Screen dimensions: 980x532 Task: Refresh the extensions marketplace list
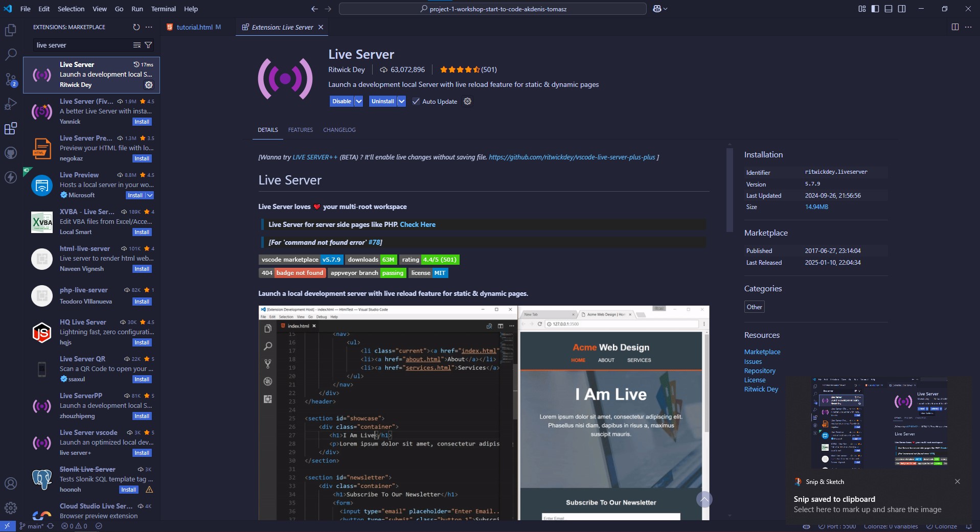click(x=136, y=27)
